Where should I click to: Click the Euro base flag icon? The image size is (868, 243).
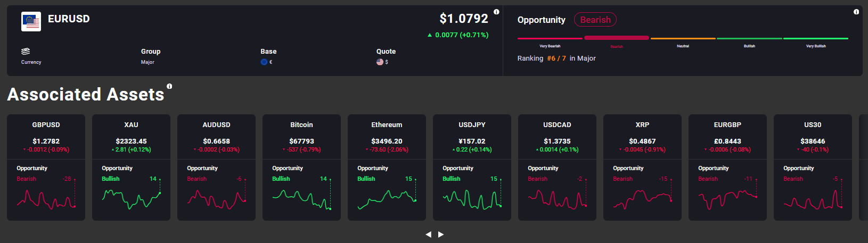click(264, 62)
